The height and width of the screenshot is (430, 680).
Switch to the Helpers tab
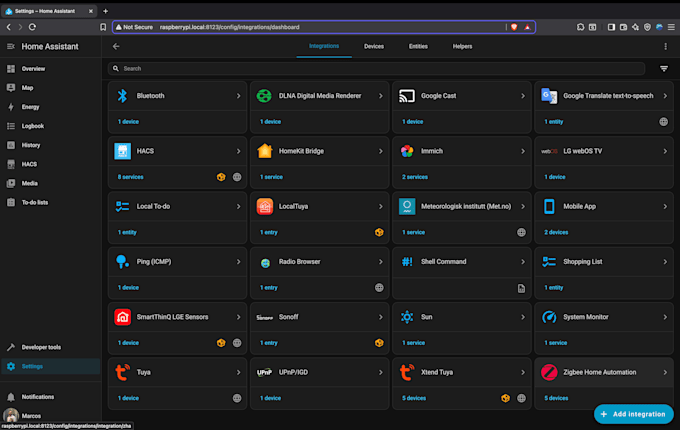click(462, 46)
